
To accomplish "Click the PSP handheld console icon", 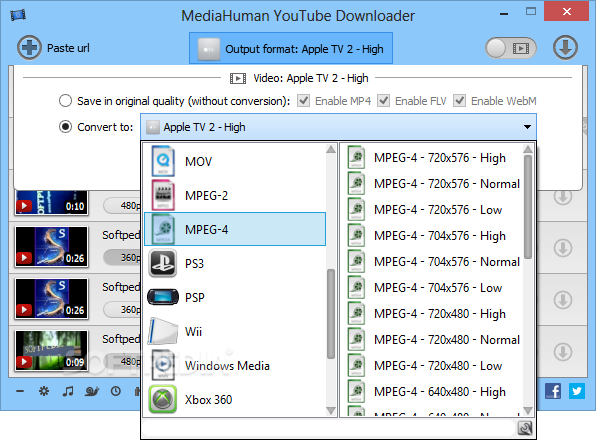I will (x=163, y=297).
